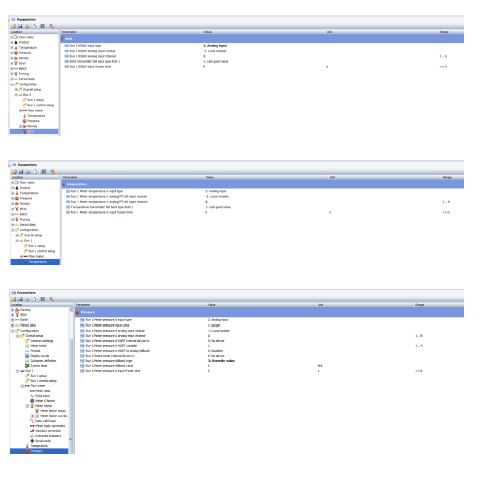Screen dimensions: 481x484
Task: Click the print icon in the Pressure window toolbar
Action: coord(27,299)
